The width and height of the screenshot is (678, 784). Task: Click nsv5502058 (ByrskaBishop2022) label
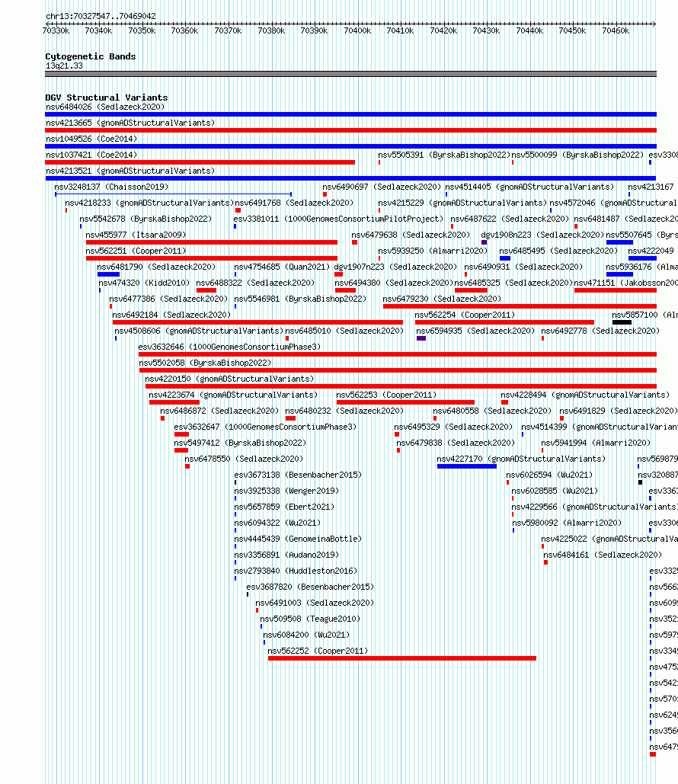tap(205, 363)
